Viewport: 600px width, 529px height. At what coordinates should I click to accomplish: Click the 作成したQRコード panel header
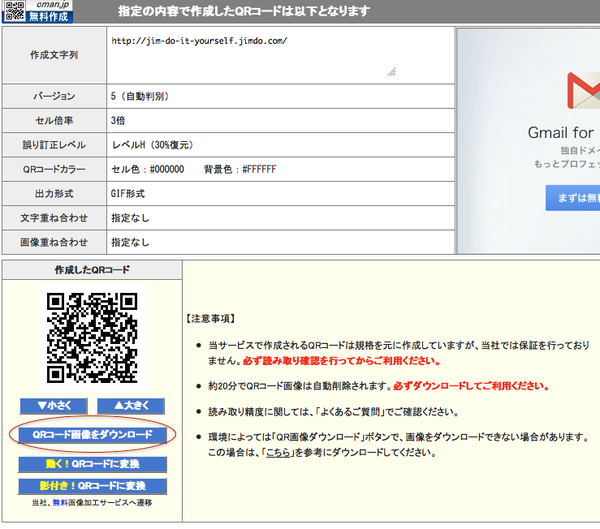(92, 270)
